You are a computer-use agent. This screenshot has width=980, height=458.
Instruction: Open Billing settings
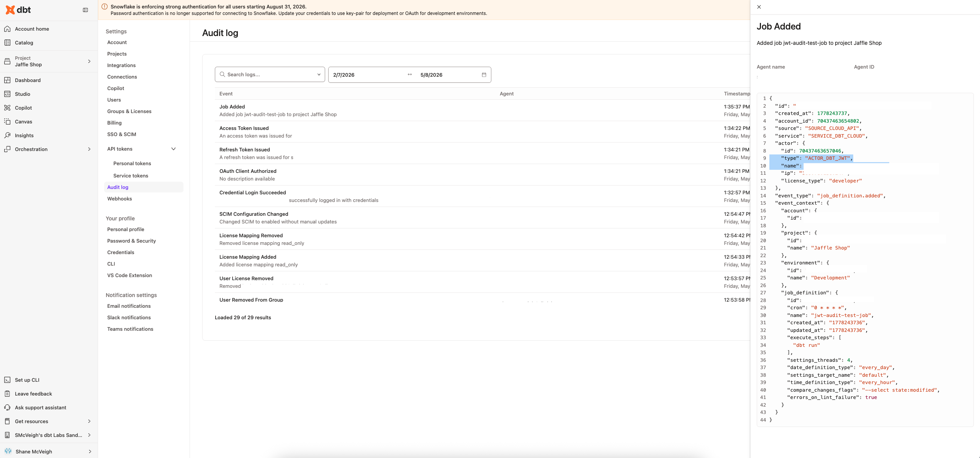115,123
